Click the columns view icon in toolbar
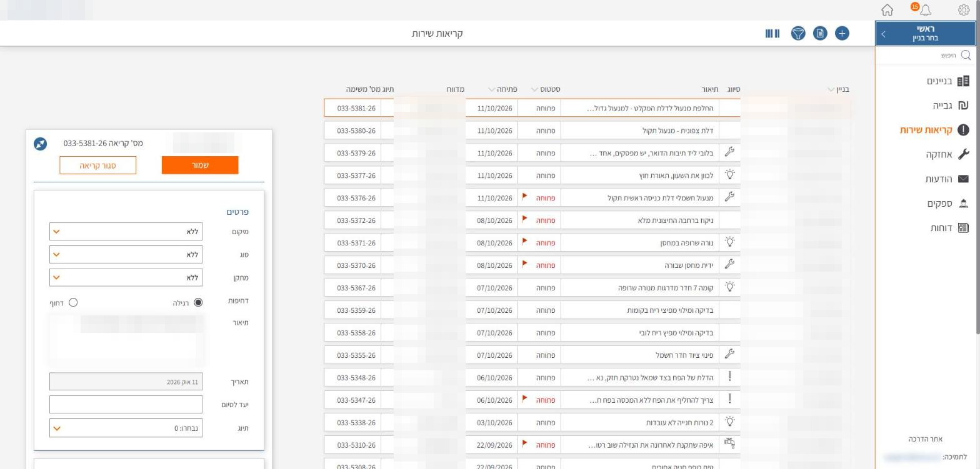The height and width of the screenshot is (469, 980). 772,33
